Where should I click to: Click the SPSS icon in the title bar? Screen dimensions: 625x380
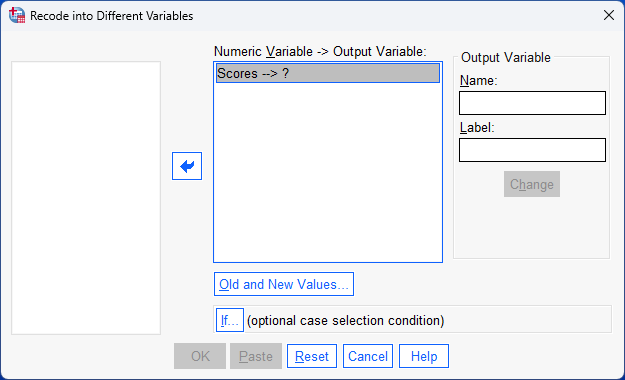pos(17,15)
